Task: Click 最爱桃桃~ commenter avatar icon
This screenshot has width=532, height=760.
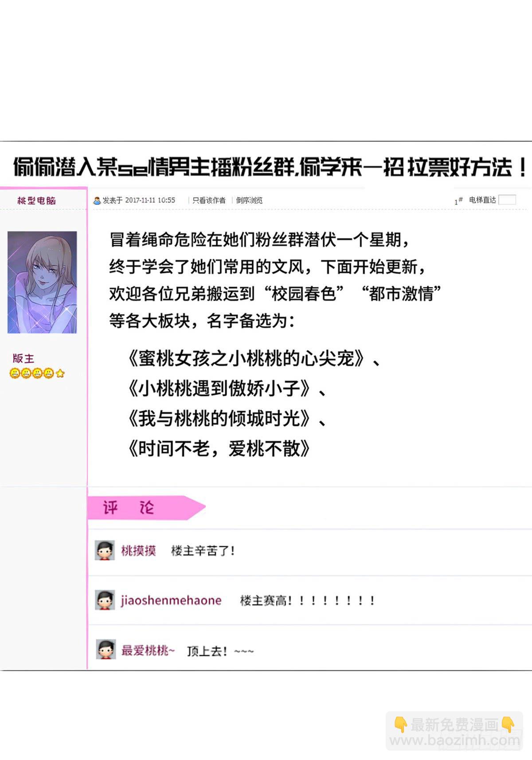Action: tap(106, 650)
